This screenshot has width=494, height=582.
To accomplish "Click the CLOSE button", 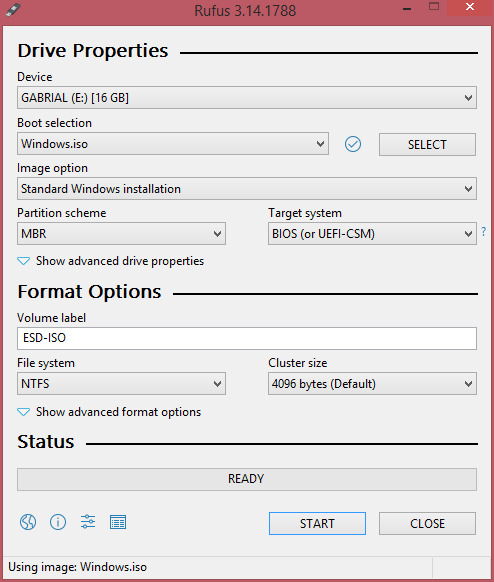I will coord(427,524).
